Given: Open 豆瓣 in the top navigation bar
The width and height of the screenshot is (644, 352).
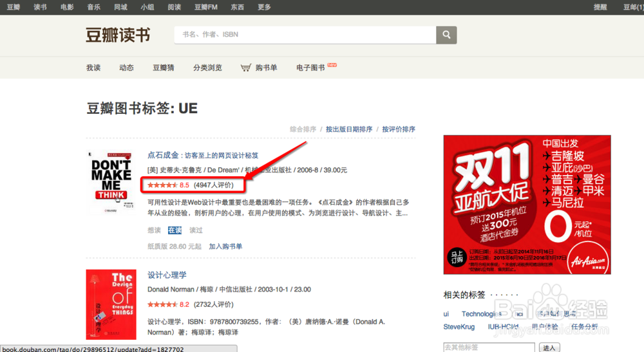Looking at the screenshot, I should pos(13,7).
